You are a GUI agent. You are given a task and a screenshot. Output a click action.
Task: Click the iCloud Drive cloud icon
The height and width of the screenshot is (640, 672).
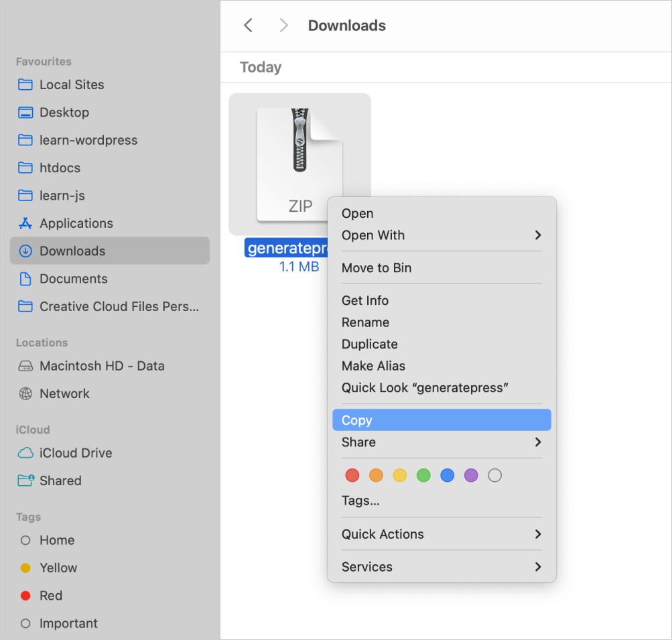[x=25, y=452]
